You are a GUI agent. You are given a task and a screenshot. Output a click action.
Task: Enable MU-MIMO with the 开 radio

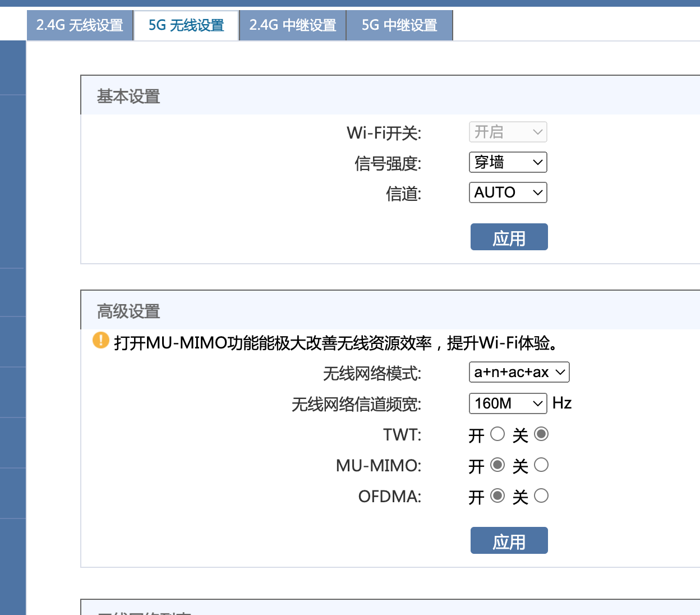coord(498,465)
